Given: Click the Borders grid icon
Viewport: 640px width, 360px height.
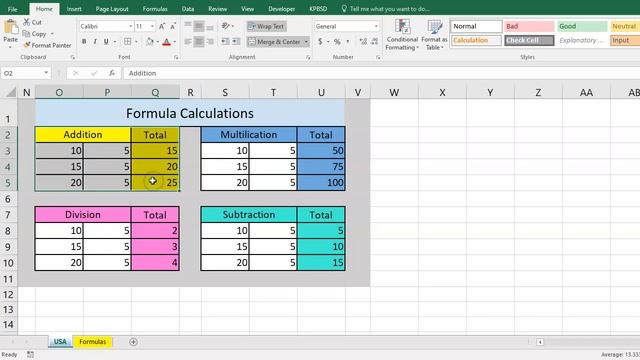Looking at the screenshot, I should point(127,41).
